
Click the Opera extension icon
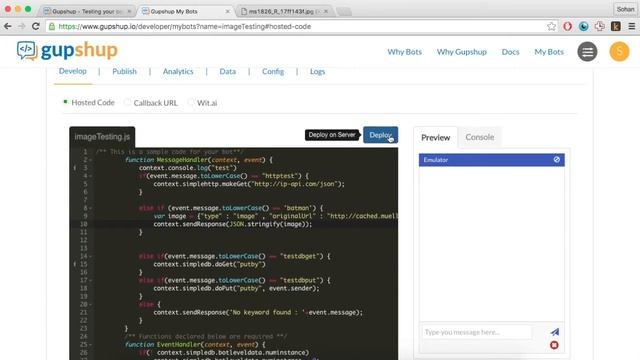(567, 27)
